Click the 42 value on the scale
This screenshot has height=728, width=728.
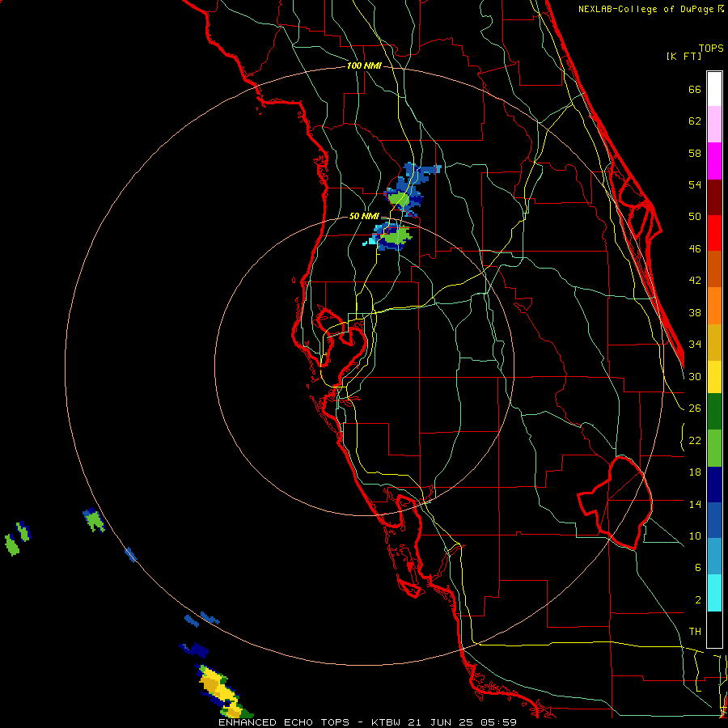pyautogui.click(x=695, y=281)
